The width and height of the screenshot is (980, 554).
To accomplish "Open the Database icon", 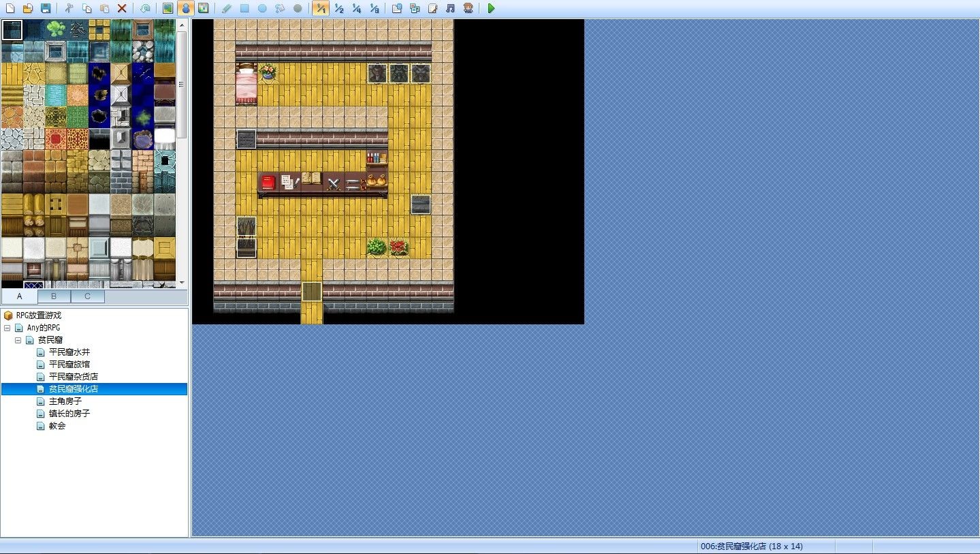I will pyautogui.click(x=397, y=8).
